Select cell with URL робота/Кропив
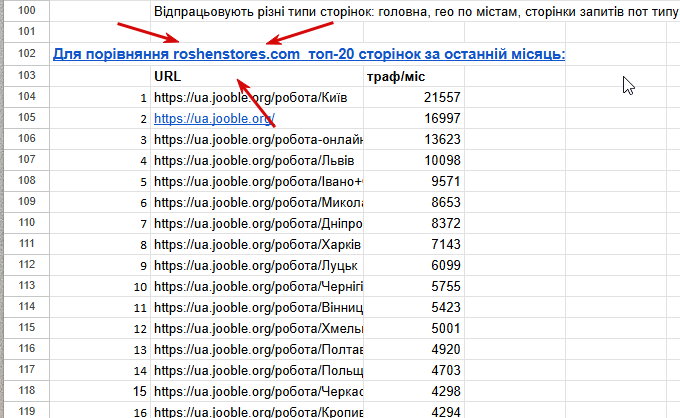 coord(257,411)
